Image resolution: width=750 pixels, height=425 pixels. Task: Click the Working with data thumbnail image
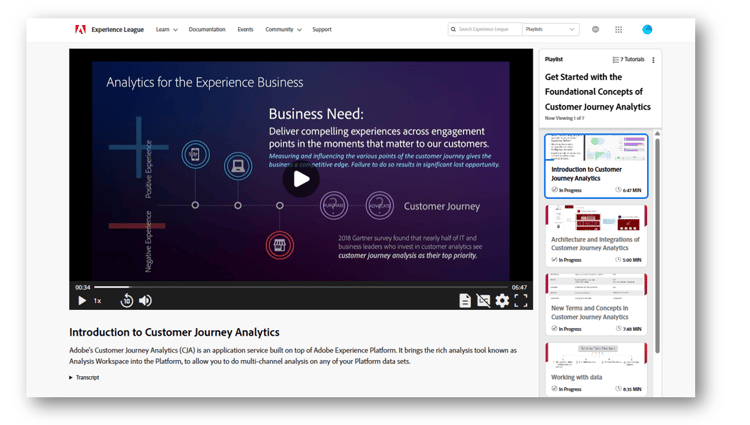tap(596, 356)
